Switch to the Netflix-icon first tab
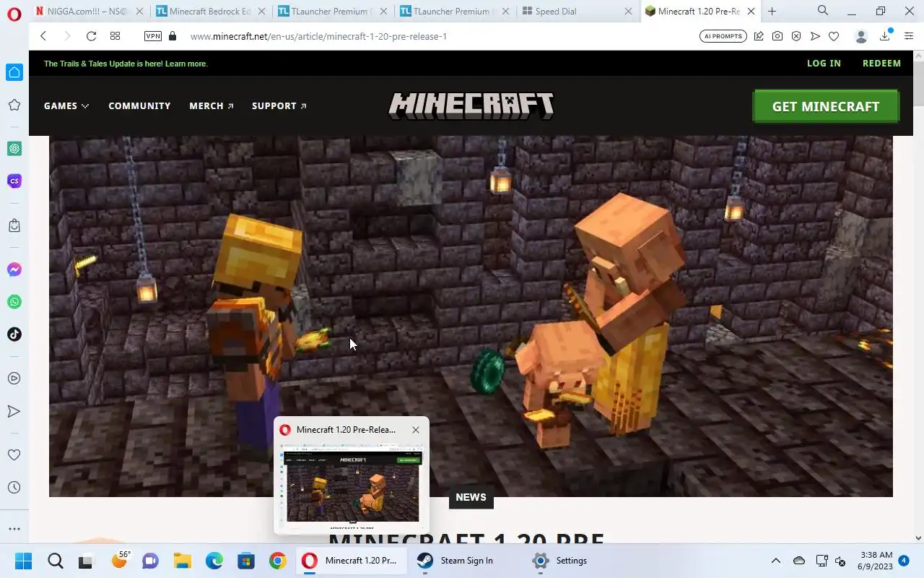924x578 pixels. (x=91, y=11)
